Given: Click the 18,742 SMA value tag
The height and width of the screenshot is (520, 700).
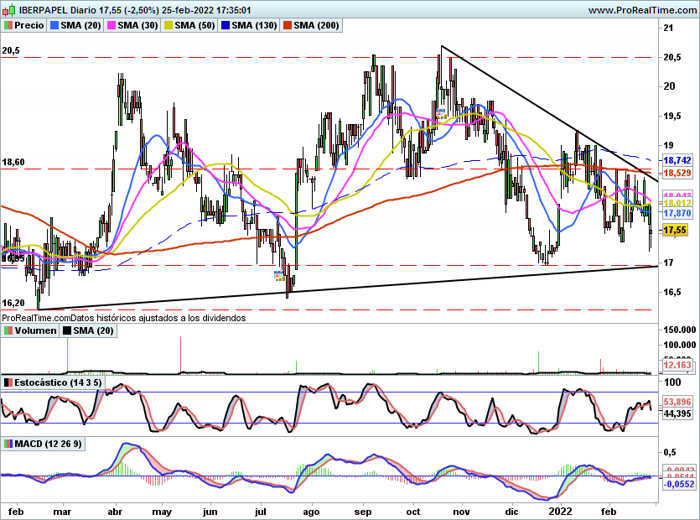Looking at the screenshot, I should tap(677, 160).
